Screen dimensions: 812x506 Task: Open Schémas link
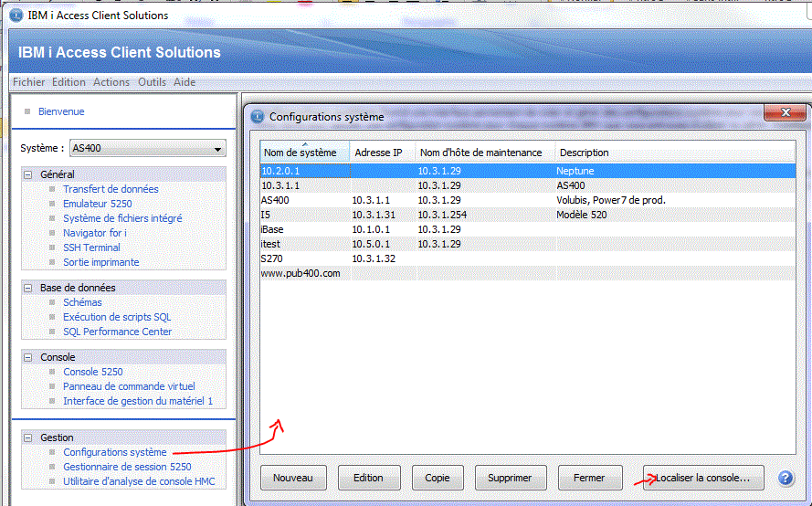82,302
